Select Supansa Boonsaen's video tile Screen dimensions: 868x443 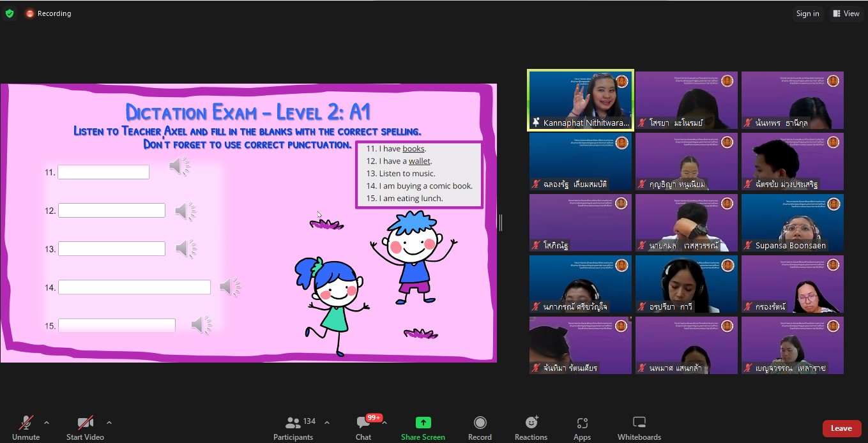pyautogui.click(x=793, y=223)
